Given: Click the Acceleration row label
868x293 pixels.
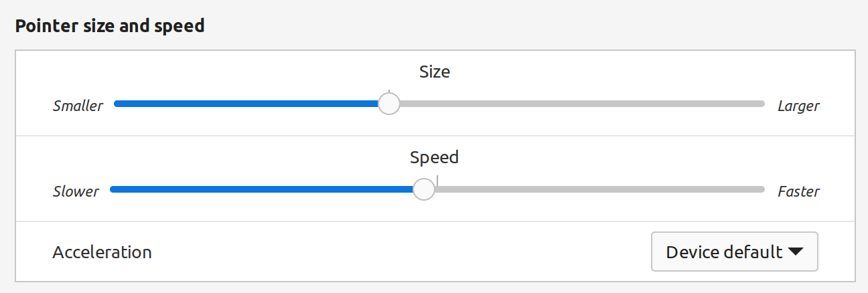Looking at the screenshot, I should coord(102,252).
